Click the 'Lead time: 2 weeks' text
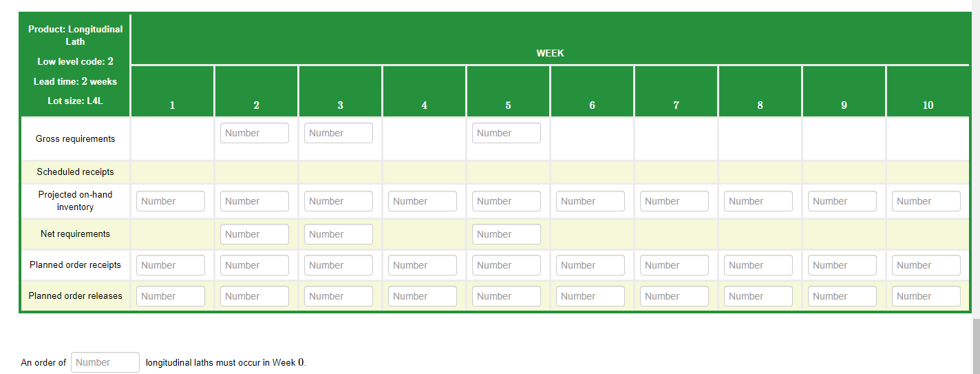 pyautogui.click(x=76, y=81)
